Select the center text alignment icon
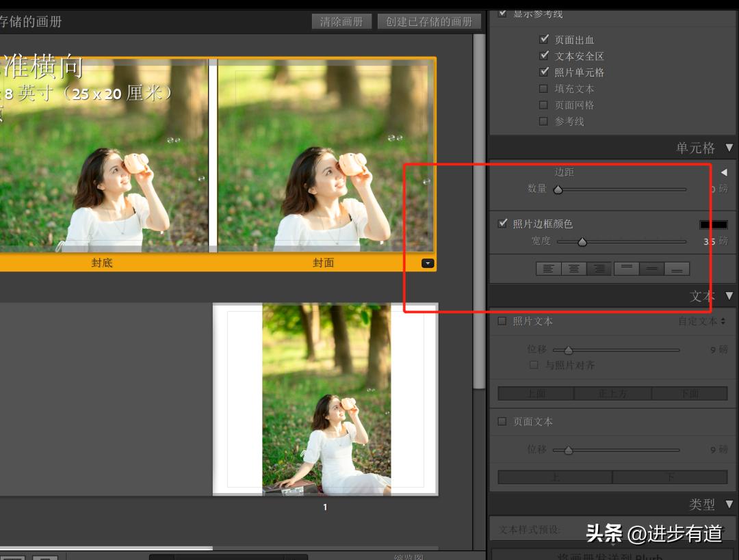This screenshot has height=560, width=739. click(574, 268)
